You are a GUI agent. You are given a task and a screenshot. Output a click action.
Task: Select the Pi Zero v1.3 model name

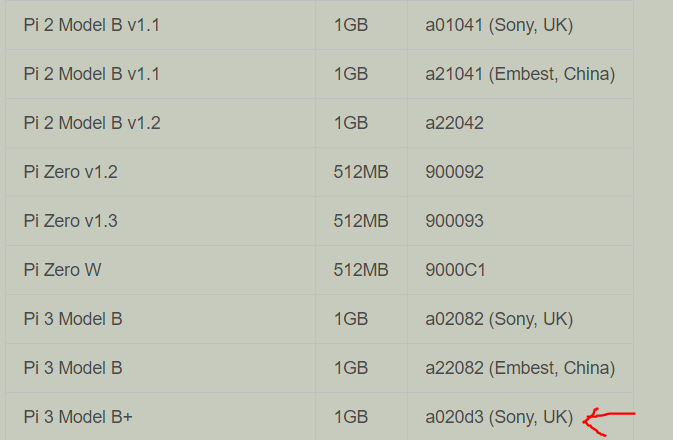point(70,221)
